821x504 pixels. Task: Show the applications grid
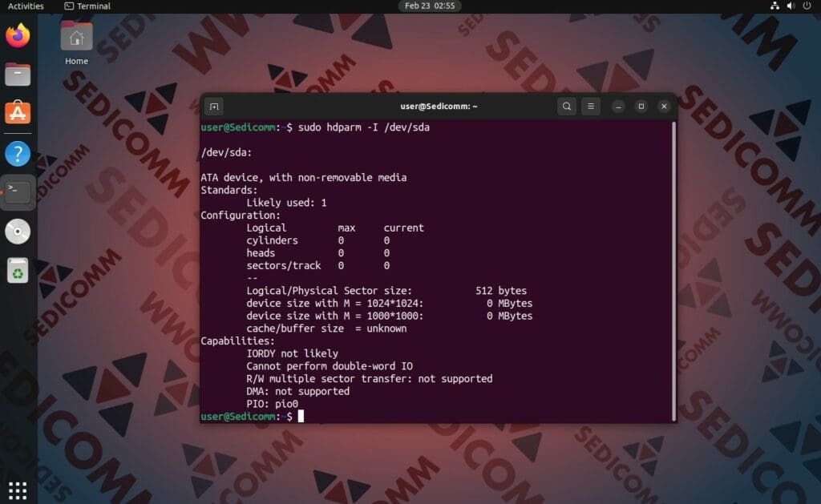pyautogui.click(x=18, y=490)
